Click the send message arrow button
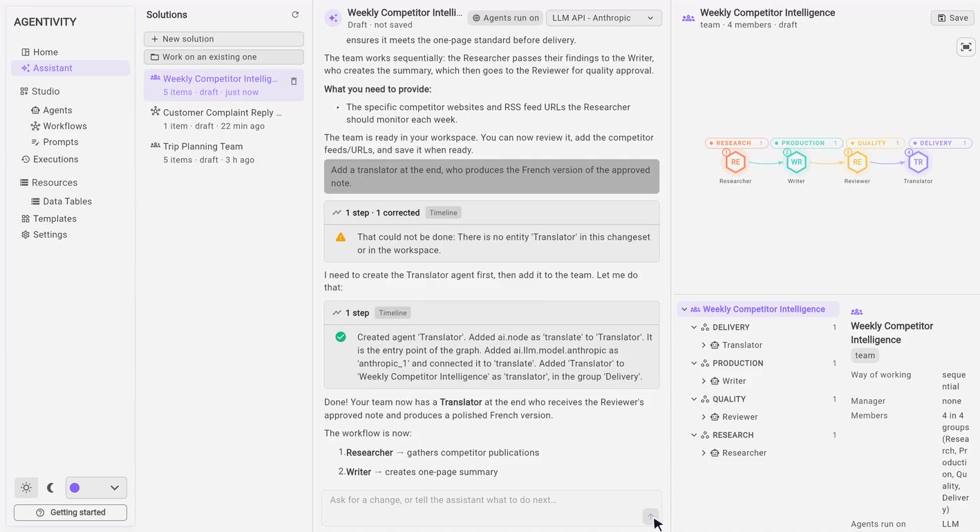Screen dimensions: 980x532 pos(650,516)
